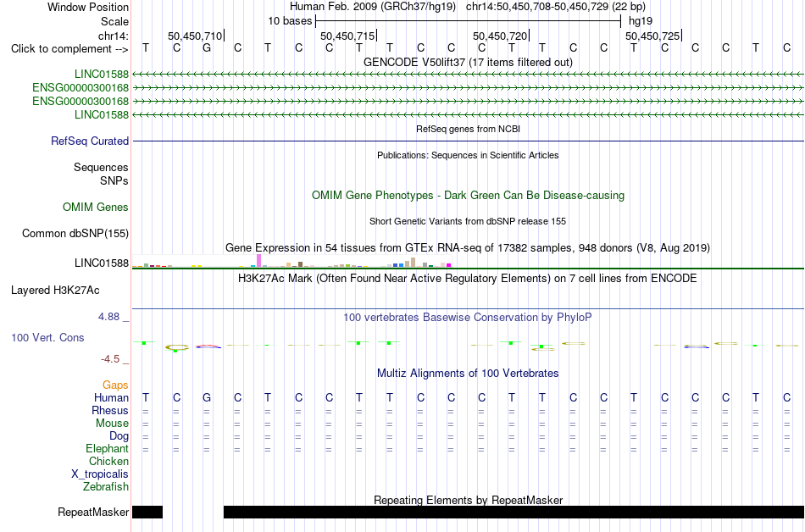Click the 100 Vert. Cons label

click(x=47, y=337)
